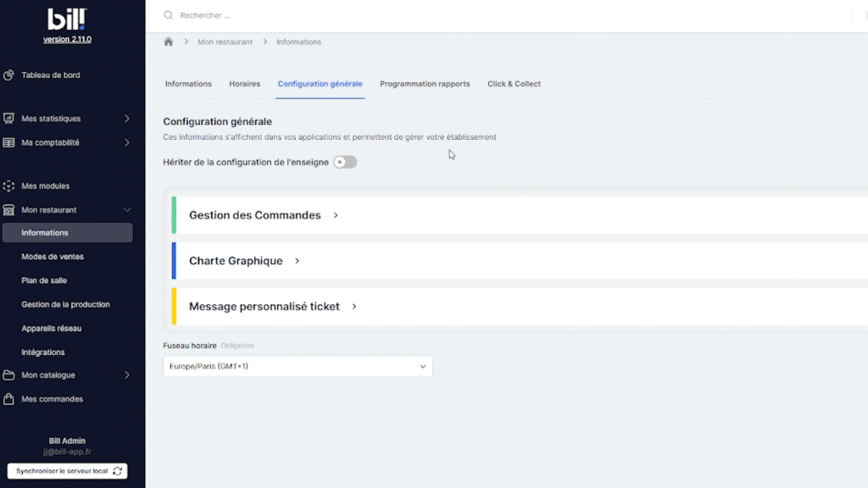Screen dimensions: 868x488
Task: Click the search magnifier icon
Action: tap(168, 15)
